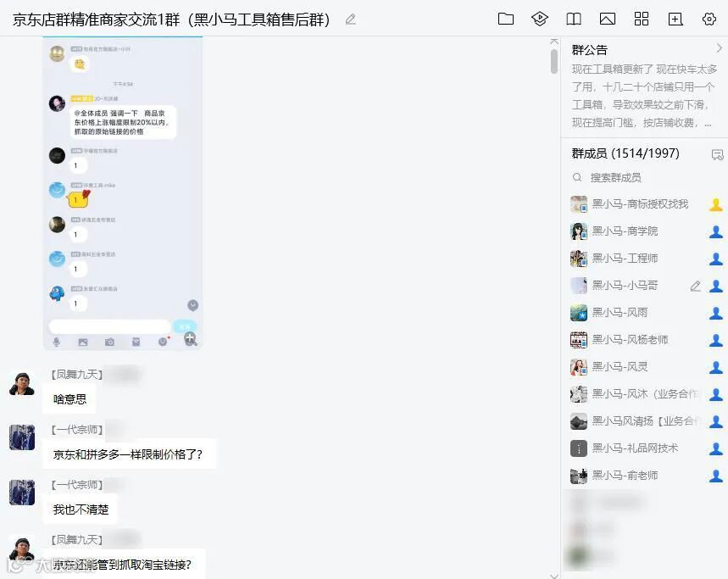Edit remark pencil icon for 黑小马-小马哥
The height and width of the screenshot is (579, 728).
click(695, 286)
